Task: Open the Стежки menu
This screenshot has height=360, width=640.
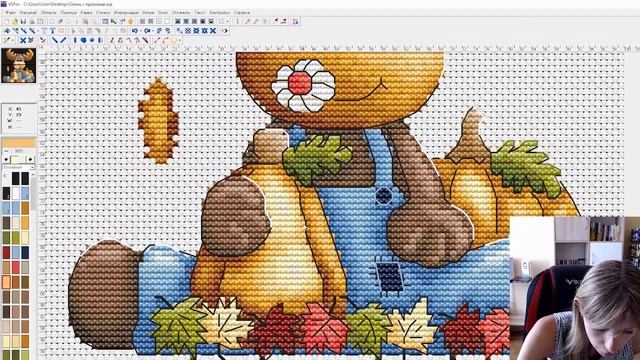Action: click(103, 13)
